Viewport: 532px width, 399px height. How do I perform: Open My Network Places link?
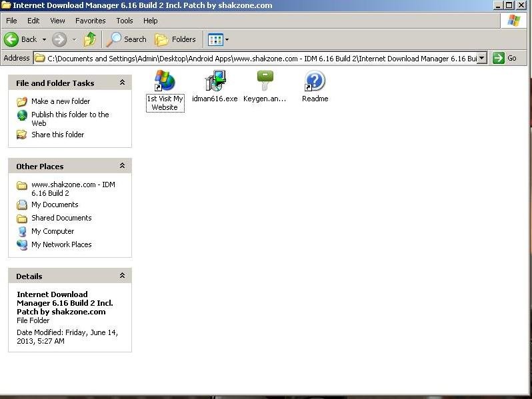point(61,244)
